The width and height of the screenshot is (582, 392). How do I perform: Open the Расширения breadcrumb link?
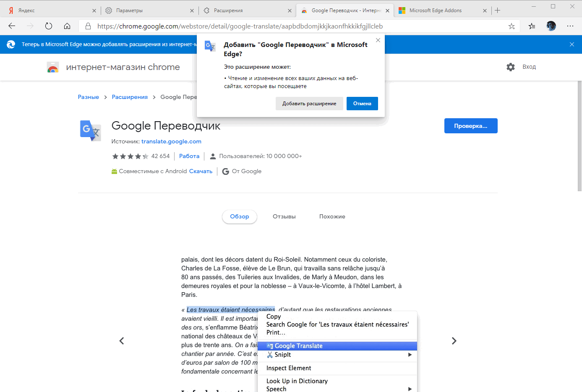click(x=130, y=97)
